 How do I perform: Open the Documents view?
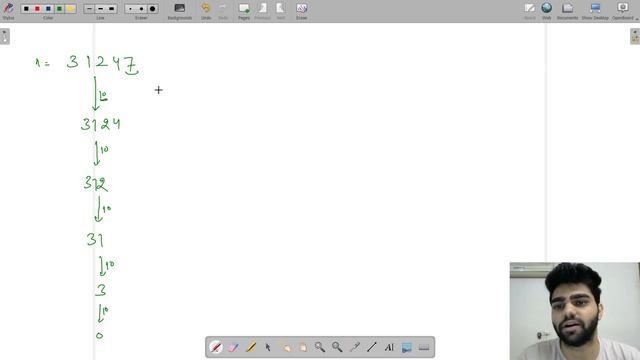point(567,11)
